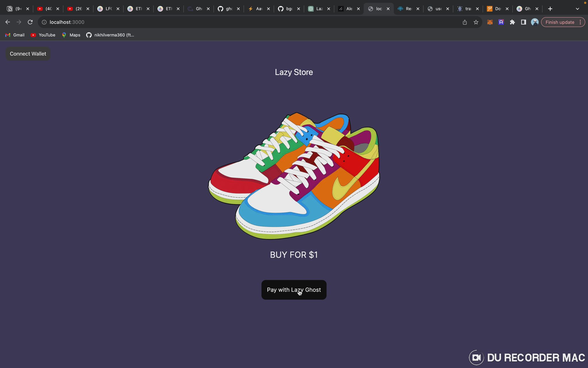Click Pay with Lazy Ghost button
Image resolution: width=588 pixels, height=368 pixels.
(x=294, y=290)
